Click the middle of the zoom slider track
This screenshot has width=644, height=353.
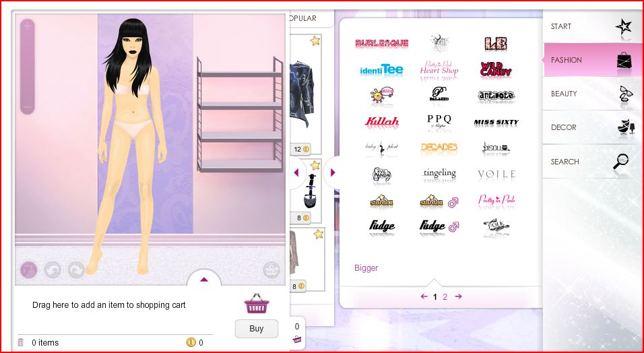(x=28, y=67)
